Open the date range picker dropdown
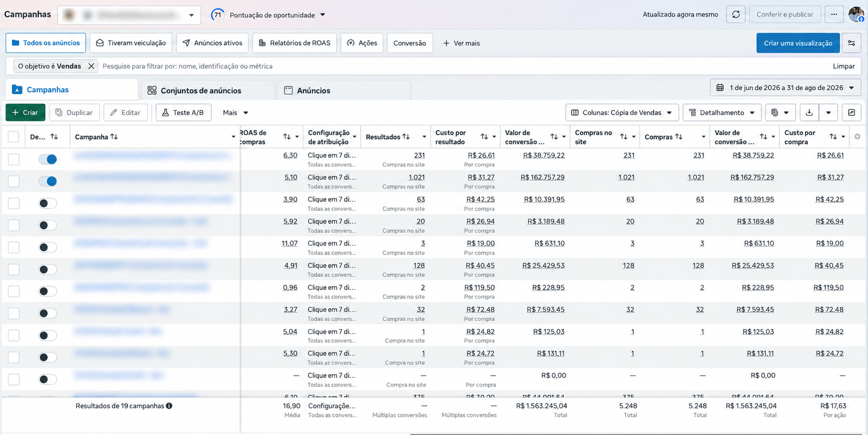 [x=785, y=88]
